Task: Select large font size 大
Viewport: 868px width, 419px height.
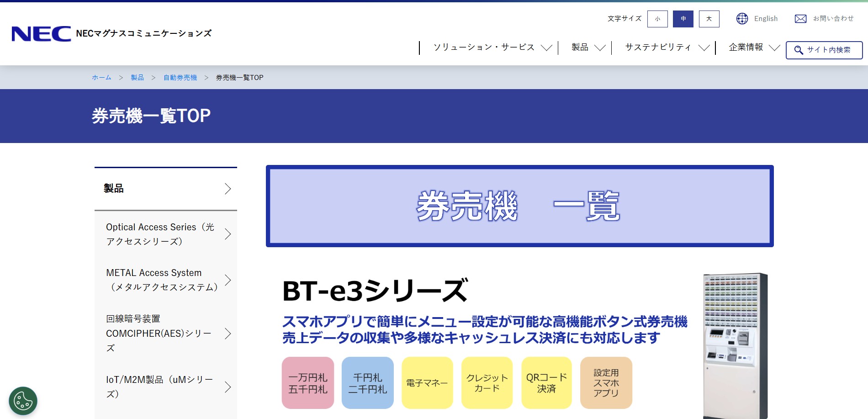Action: point(709,19)
